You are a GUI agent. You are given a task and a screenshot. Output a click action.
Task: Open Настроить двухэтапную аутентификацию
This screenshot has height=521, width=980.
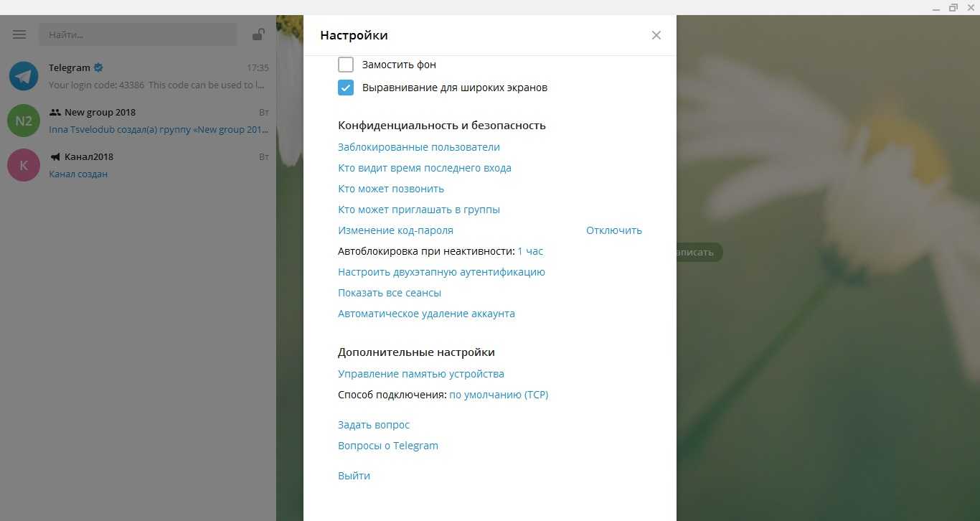[x=441, y=272]
